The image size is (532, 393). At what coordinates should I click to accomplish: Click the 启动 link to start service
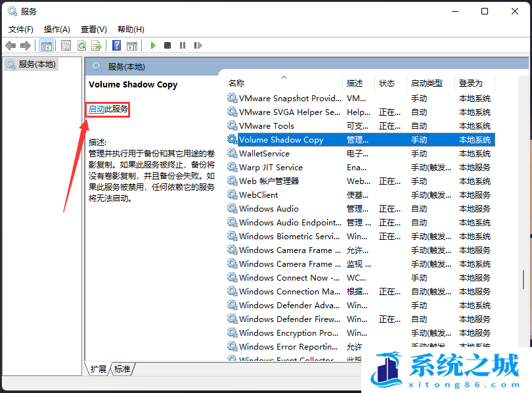point(97,109)
